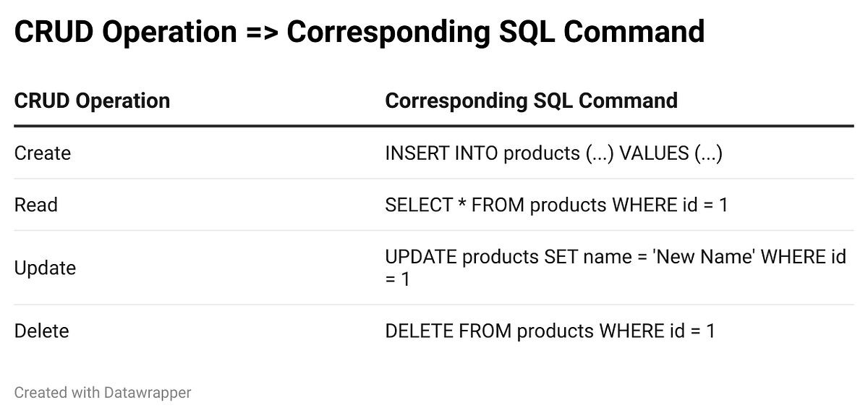Image resolution: width=868 pixels, height=416 pixels.
Task: Click the Update row label
Action: [x=45, y=268]
